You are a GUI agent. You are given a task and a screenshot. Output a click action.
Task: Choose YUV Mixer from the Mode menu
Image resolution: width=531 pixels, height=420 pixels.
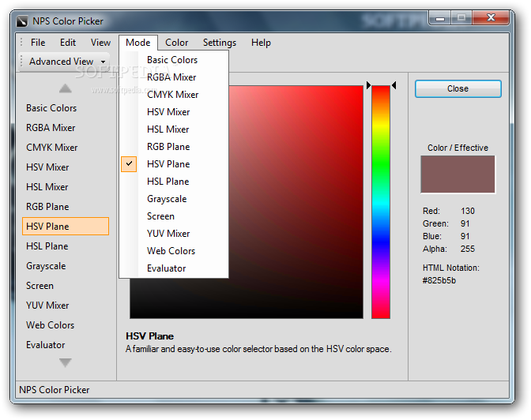click(x=174, y=234)
